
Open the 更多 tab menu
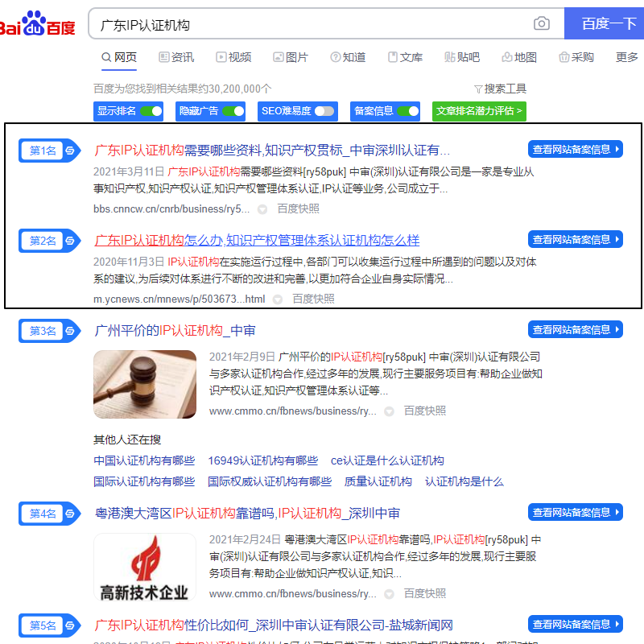[627, 57]
